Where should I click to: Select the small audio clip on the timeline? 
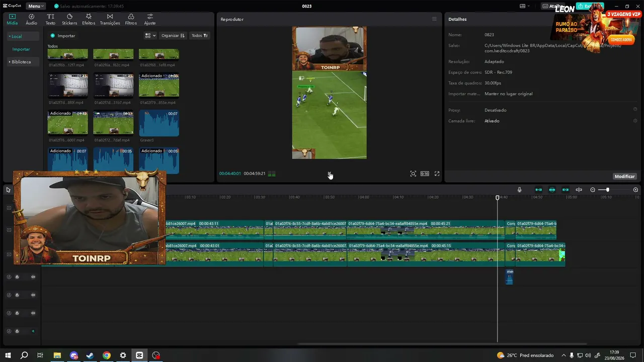(509, 277)
